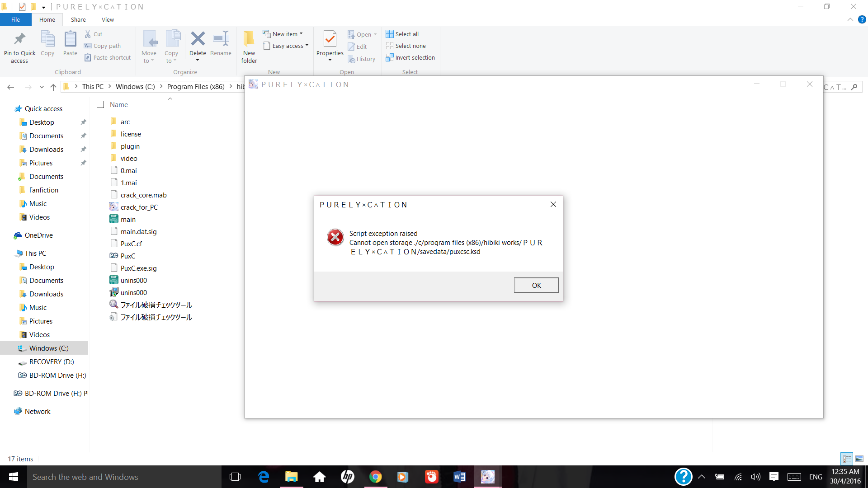Click Select none in ribbon
This screenshot has width=868, height=488.
[x=406, y=46]
